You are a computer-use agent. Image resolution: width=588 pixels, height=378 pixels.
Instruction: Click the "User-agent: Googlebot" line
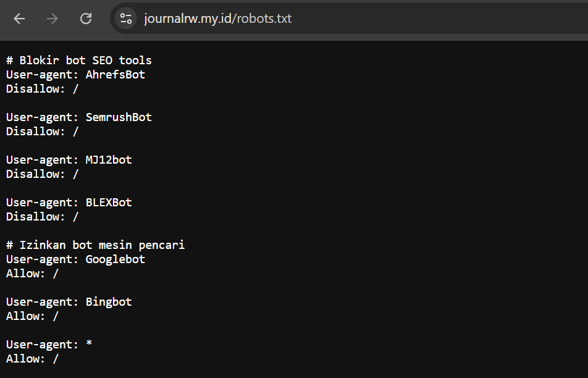(x=75, y=259)
